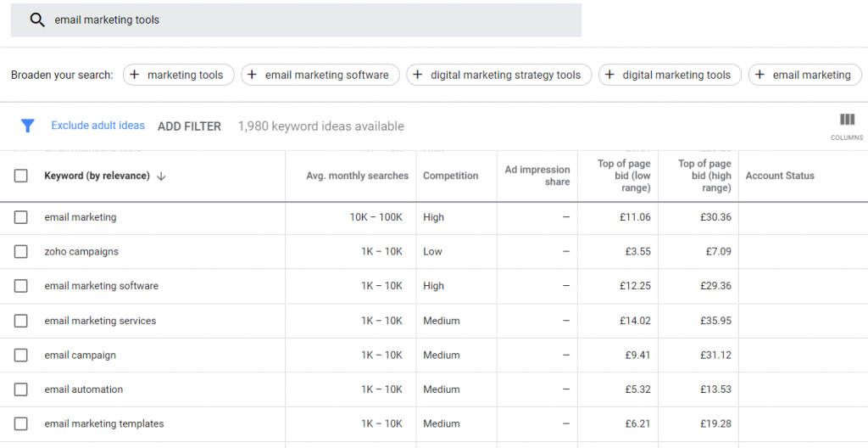Click plus icon on digital marketing tools chip
The height and width of the screenshot is (448, 868).
[x=609, y=75]
